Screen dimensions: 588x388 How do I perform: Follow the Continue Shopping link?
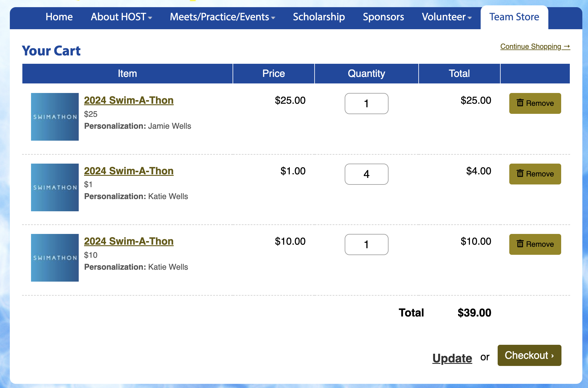535,46
